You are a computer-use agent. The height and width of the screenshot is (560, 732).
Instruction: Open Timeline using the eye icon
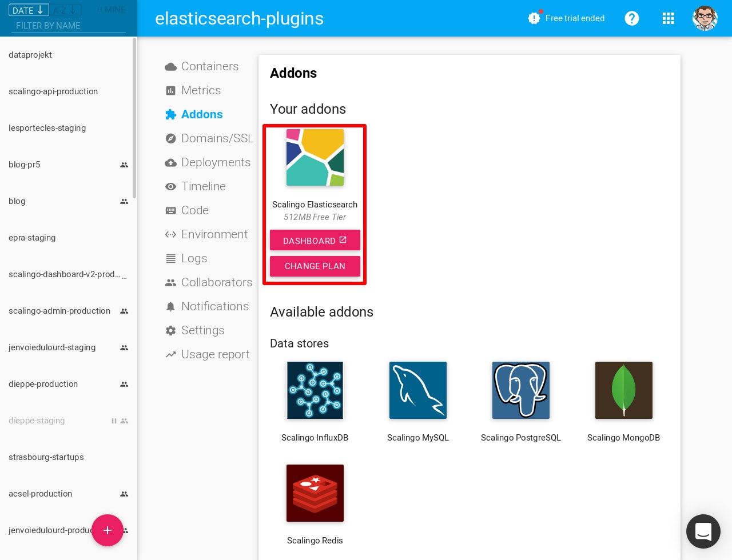tap(170, 186)
